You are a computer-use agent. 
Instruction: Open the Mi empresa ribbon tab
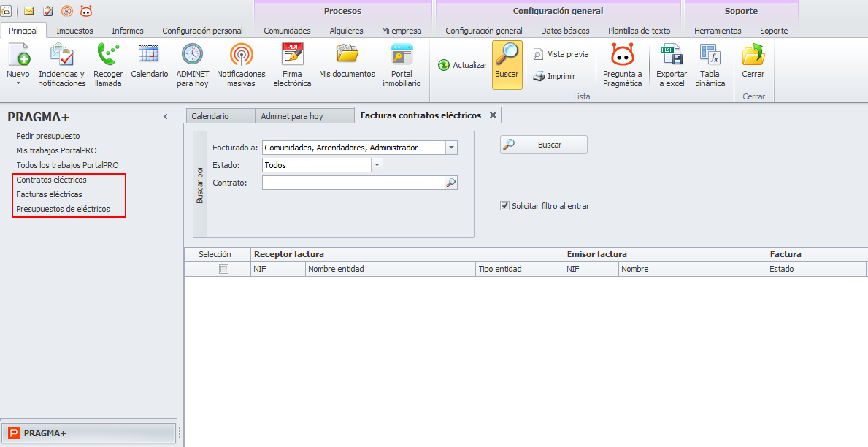[402, 31]
